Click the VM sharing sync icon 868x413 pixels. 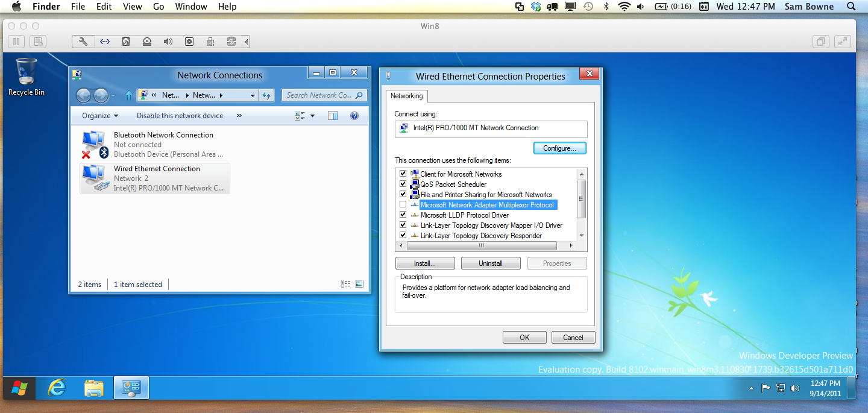(231, 42)
